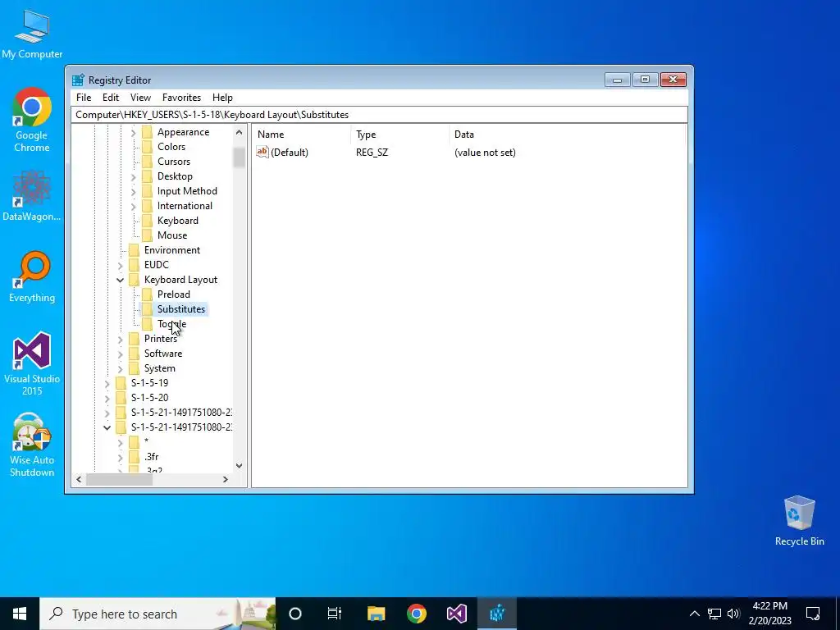Open the Help menu
840x630 pixels.
(x=222, y=98)
